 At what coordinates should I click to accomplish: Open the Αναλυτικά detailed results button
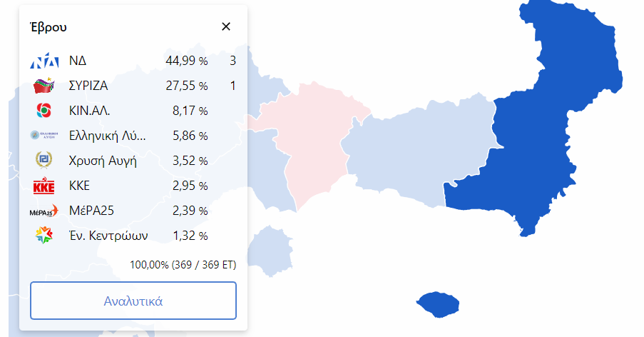coord(133,301)
